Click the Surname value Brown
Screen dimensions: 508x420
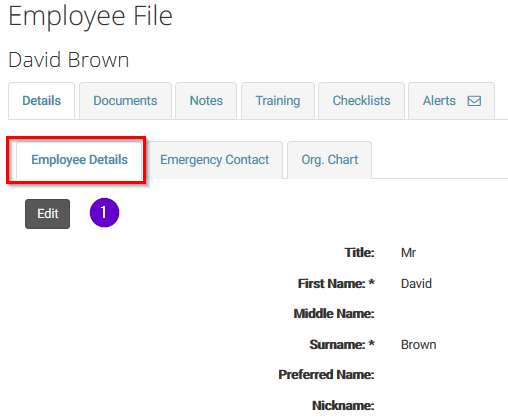[x=419, y=345]
